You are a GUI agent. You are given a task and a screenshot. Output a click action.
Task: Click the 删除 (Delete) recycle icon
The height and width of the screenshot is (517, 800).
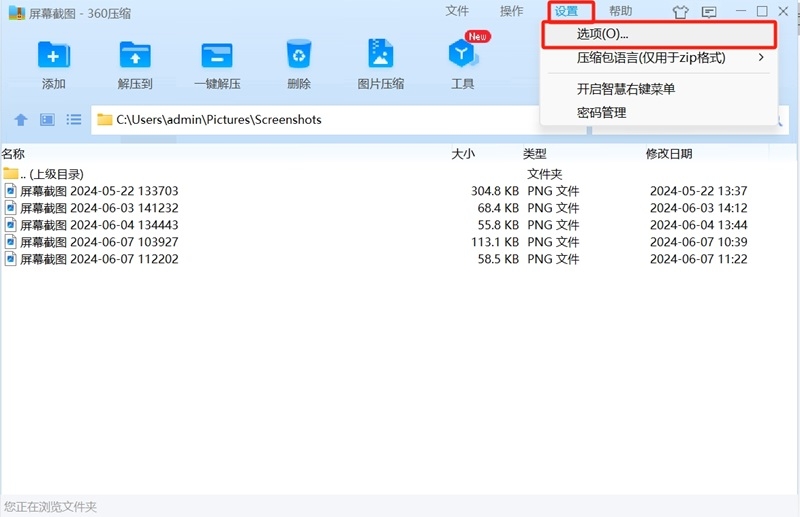(299, 54)
